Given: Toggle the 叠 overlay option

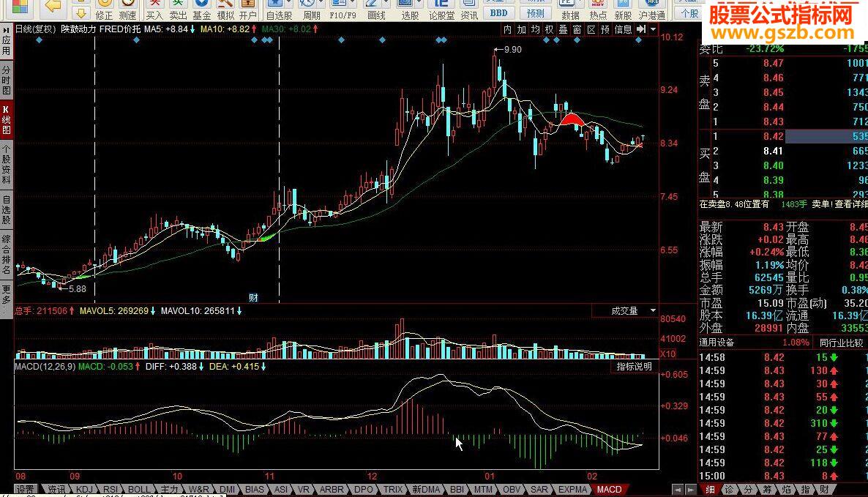Looking at the screenshot, I should click(563, 29).
